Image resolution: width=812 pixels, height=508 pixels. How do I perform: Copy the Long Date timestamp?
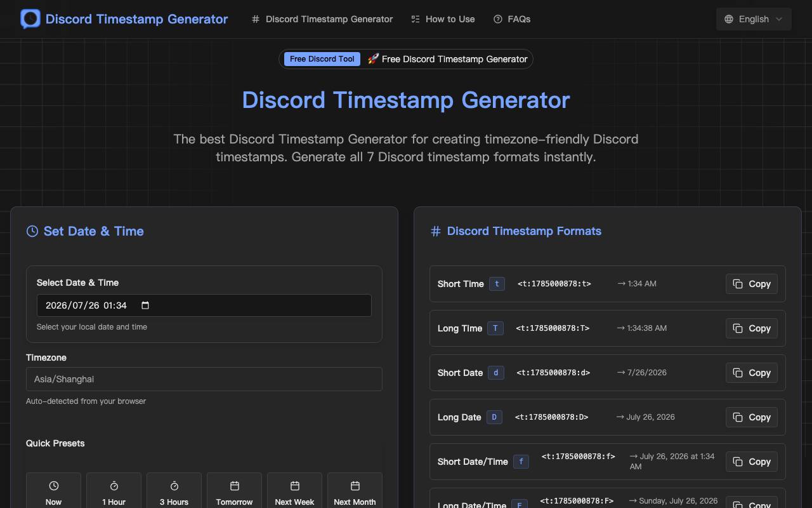(x=752, y=417)
